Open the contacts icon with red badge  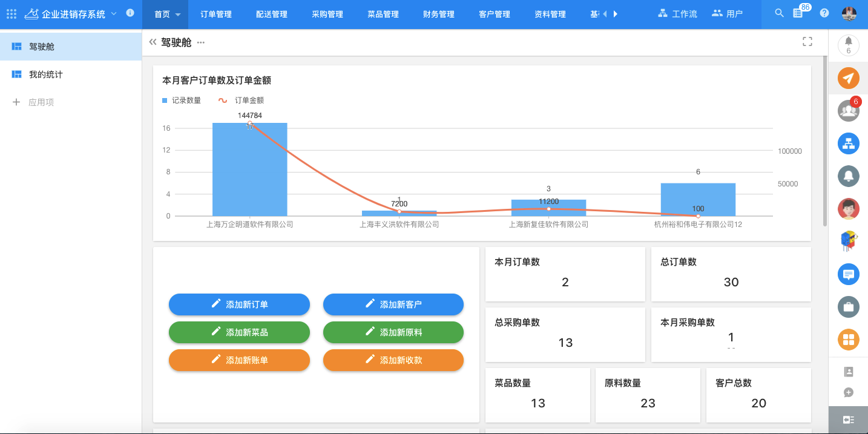pyautogui.click(x=848, y=111)
